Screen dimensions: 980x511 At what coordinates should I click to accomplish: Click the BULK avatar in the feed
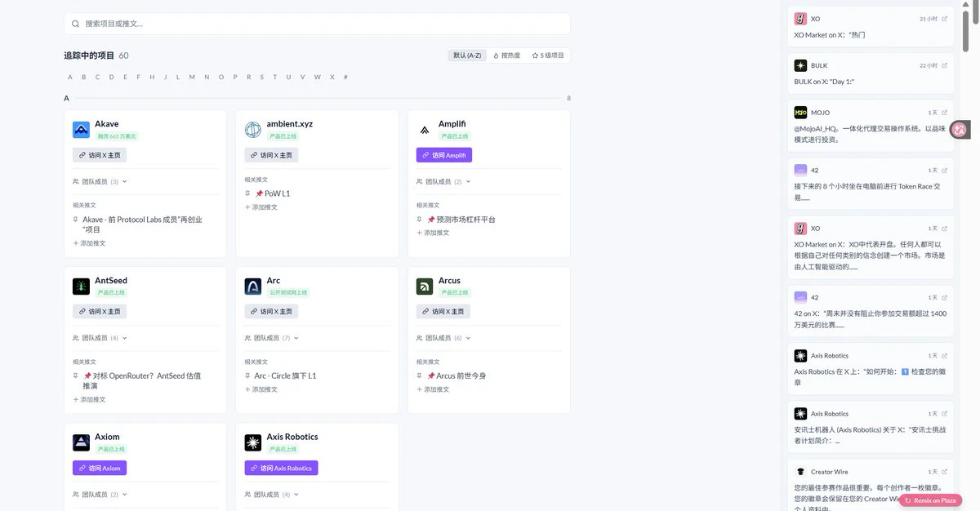pyautogui.click(x=800, y=65)
